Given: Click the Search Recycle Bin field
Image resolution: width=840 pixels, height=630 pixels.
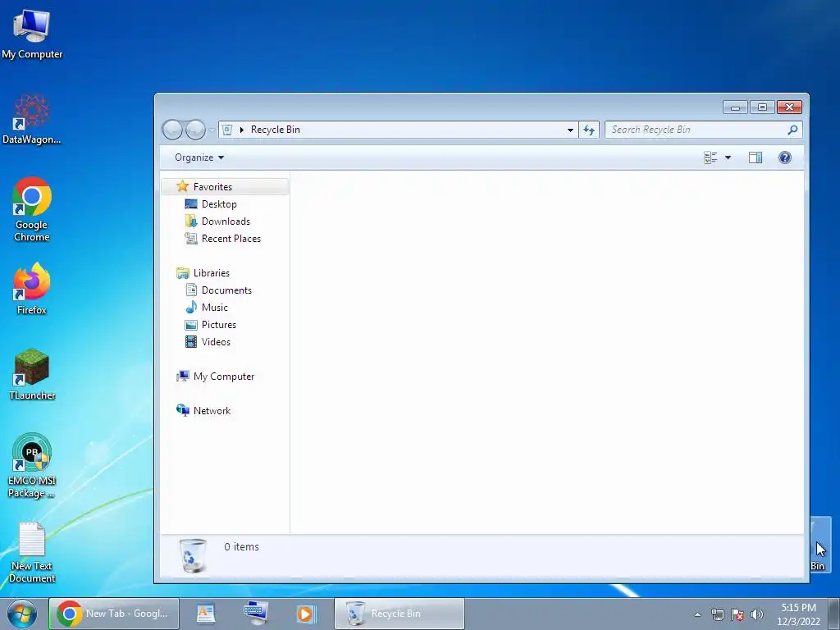Looking at the screenshot, I should [703, 130].
